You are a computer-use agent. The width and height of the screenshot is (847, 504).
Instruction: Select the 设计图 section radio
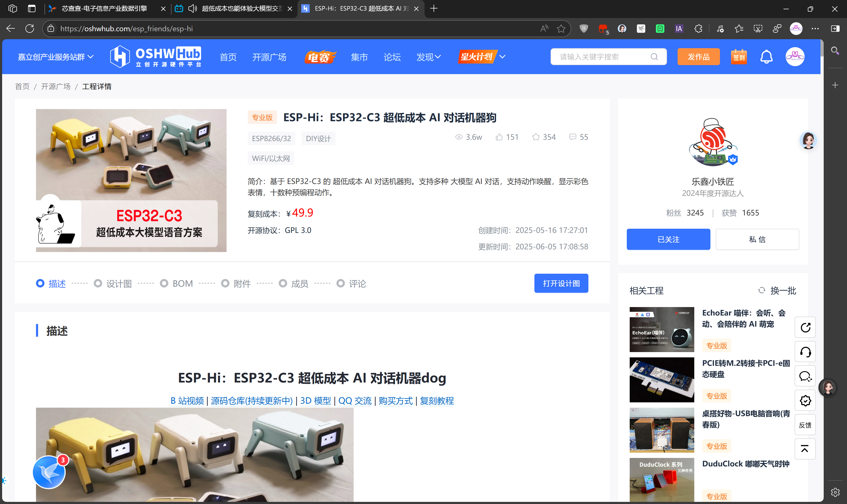tap(98, 283)
